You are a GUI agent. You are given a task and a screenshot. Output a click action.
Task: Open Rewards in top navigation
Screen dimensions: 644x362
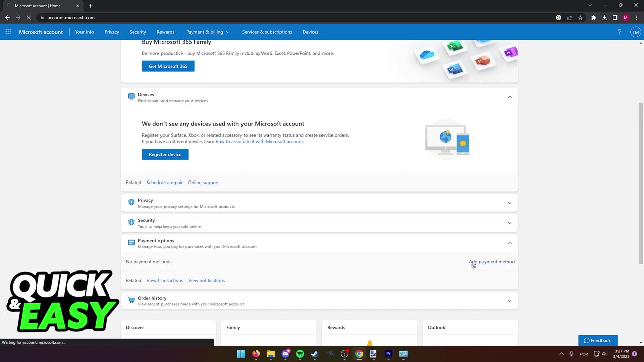pos(166,32)
